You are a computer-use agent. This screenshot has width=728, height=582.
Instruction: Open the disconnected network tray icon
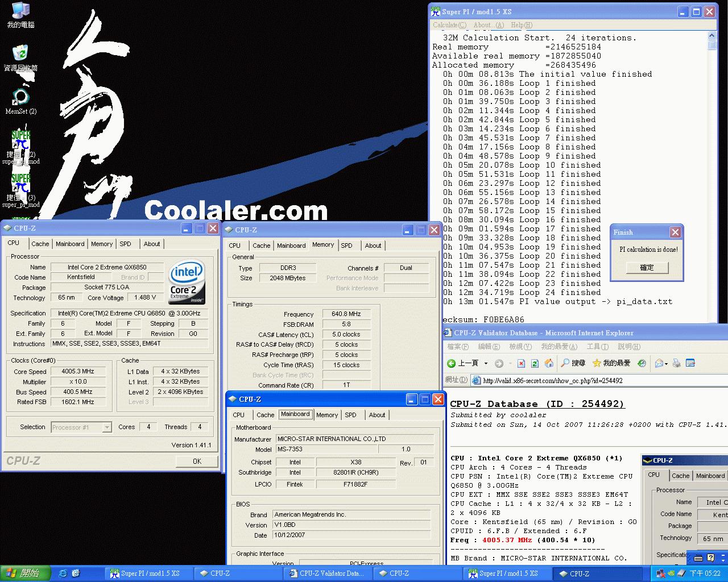coord(661,573)
